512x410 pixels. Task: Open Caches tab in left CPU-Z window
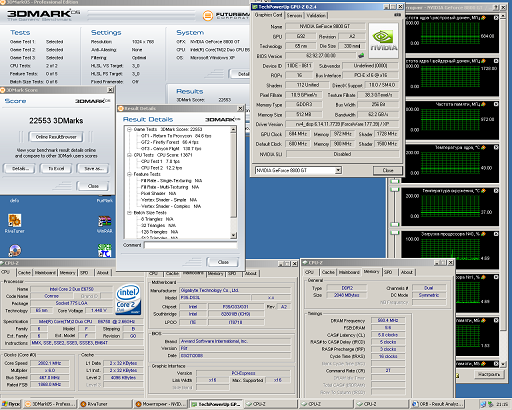pos(24,273)
